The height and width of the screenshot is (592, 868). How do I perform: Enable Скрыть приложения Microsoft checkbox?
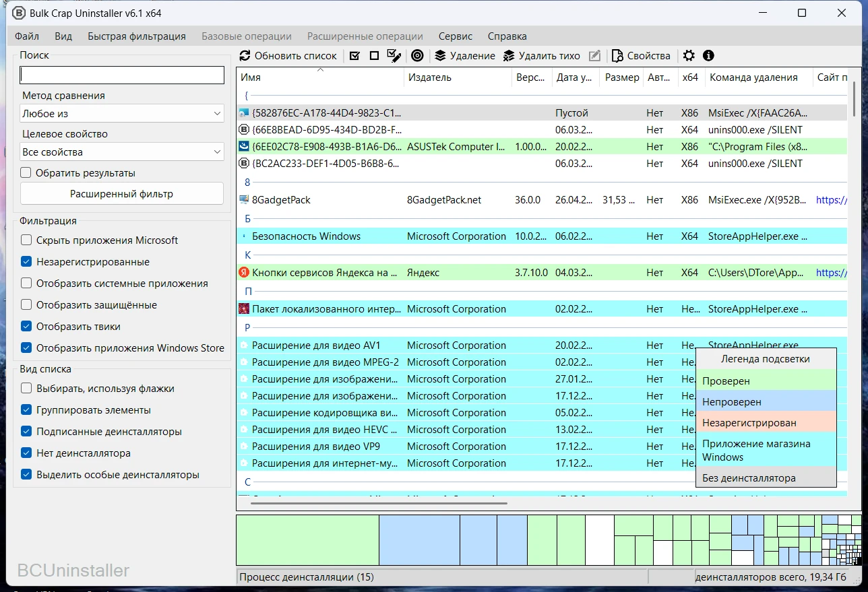coord(26,240)
